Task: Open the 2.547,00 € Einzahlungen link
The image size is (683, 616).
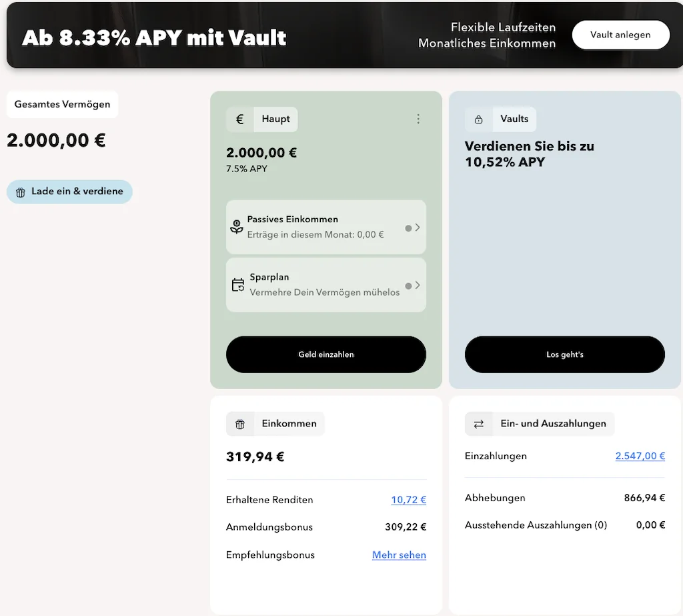Action: [640, 456]
